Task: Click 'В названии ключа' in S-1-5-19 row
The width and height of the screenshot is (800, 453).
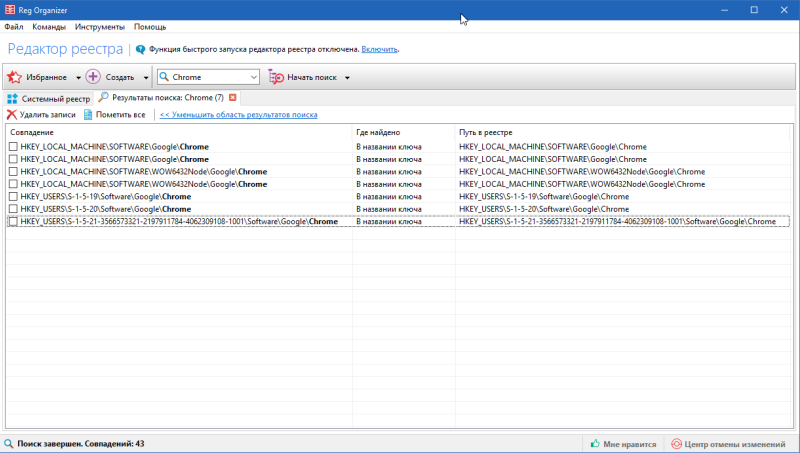Action: (x=389, y=197)
